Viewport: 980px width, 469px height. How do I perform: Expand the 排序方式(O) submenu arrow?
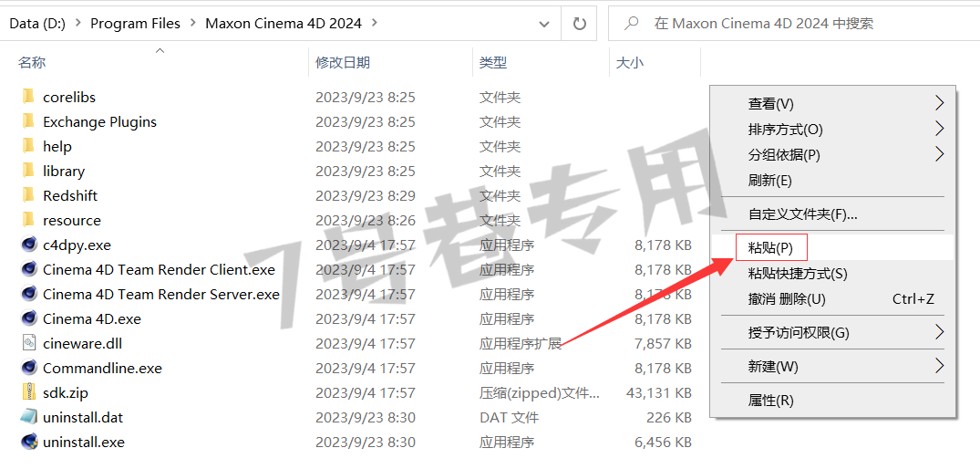pos(939,129)
